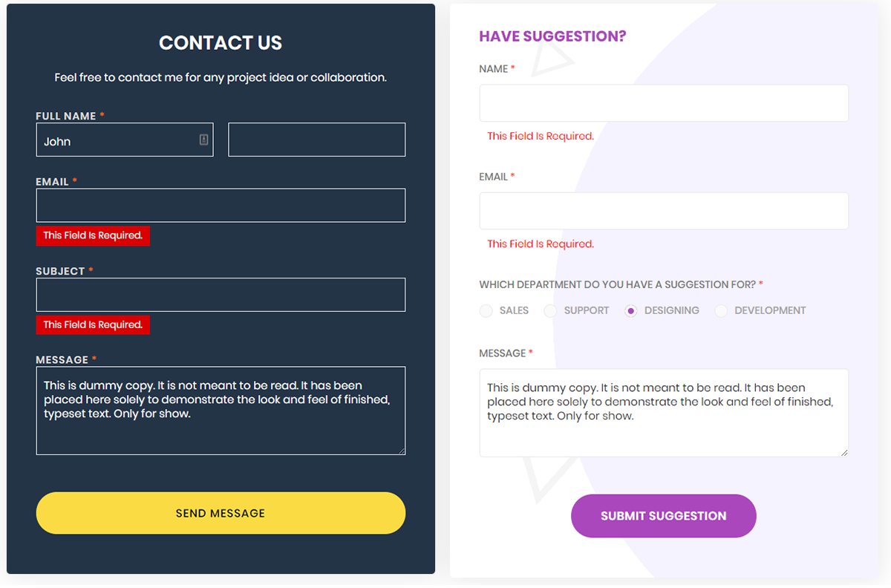This screenshot has width=891, height=588.
Task: Select the Sales department radio button
Action: point(486,311)
